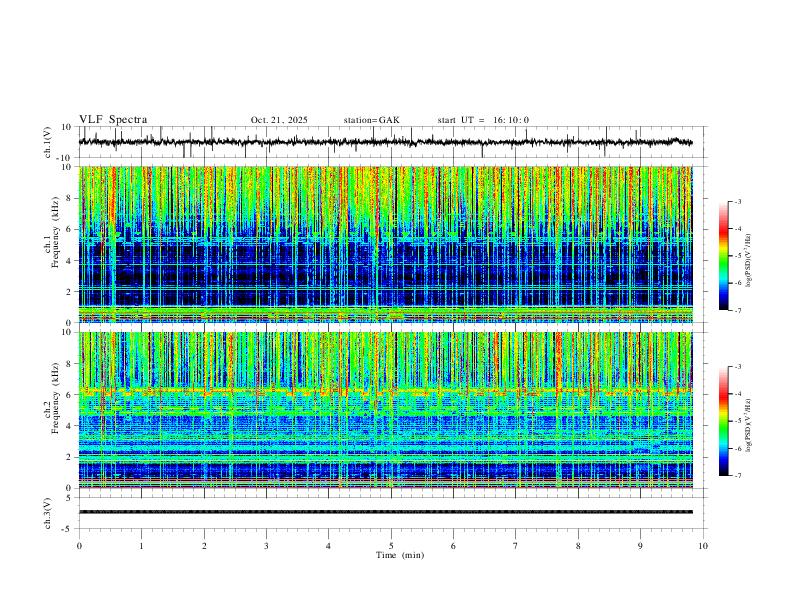Select the date "Oct. 21, 2025"
Image resolution: width=792 pixels, height=612 pixels.
pyautogui.click(x=279, y=120)
